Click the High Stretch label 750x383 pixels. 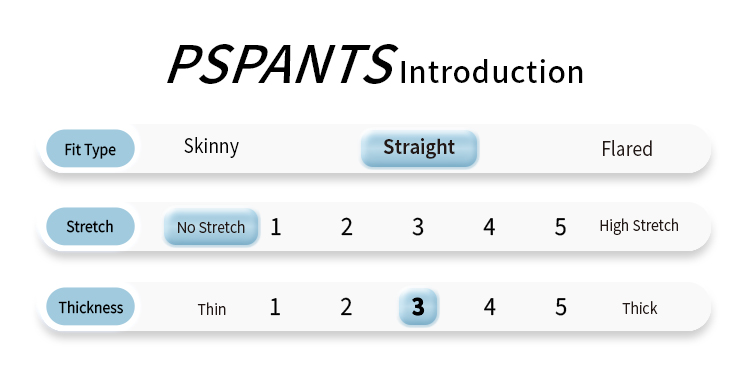pos(639,226)
